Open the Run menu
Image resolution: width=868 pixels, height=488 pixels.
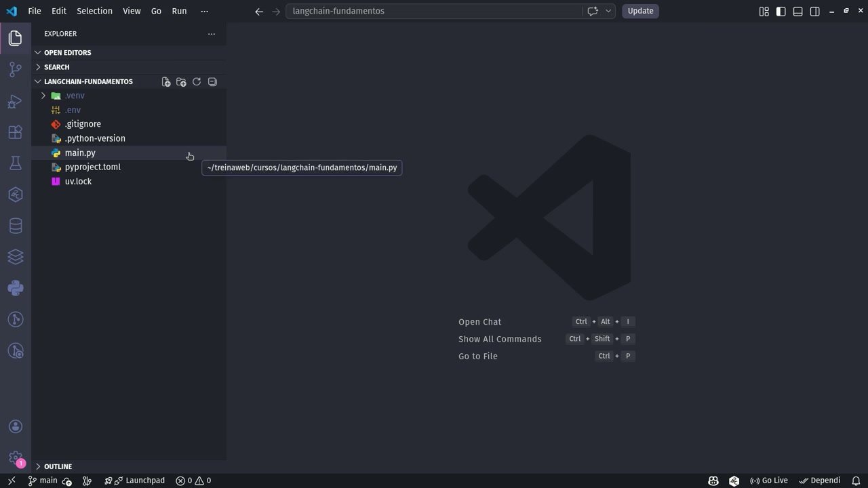point(179,11)
